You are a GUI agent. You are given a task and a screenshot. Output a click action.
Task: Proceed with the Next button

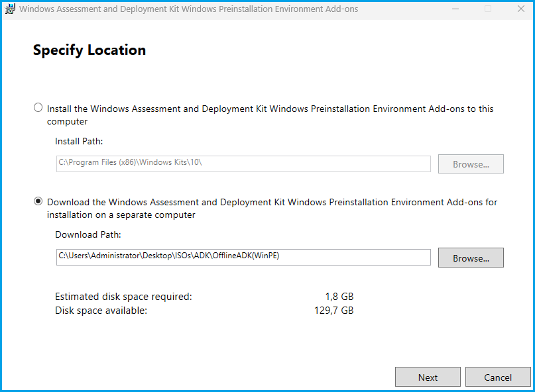pos(428,377)
